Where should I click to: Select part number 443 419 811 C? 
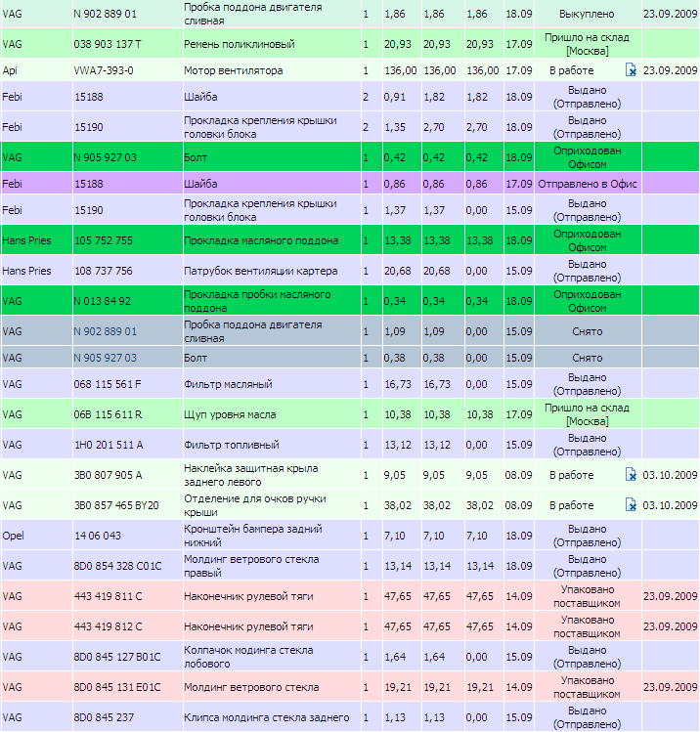(x=109, y=596)
